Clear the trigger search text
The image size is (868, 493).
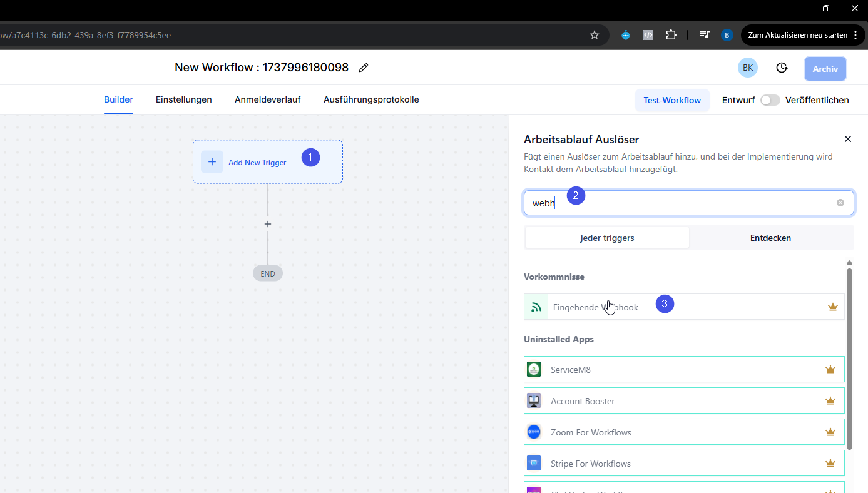pos(840,203)
